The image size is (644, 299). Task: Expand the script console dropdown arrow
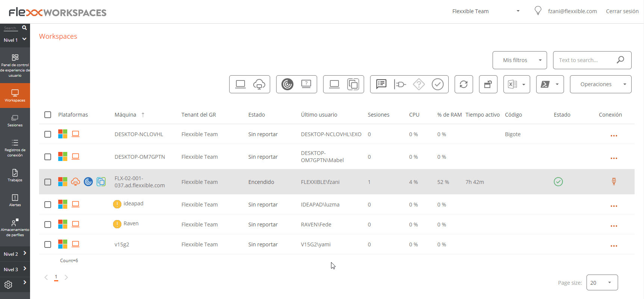pos(557,85)
